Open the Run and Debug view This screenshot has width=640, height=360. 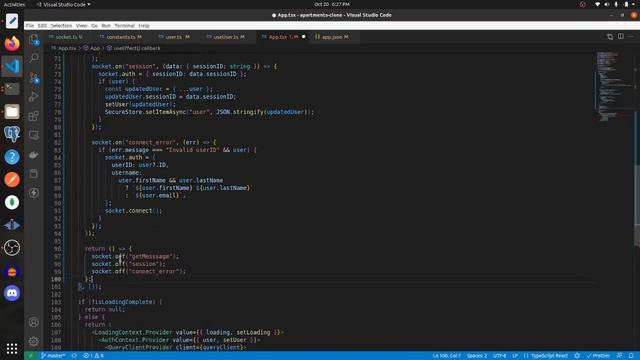tap(34, 97)
